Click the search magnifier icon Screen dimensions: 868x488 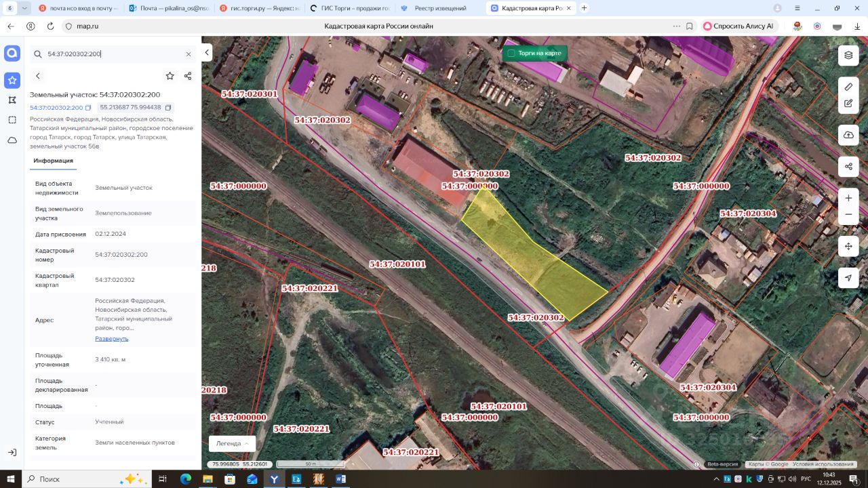pyautogui.click(x=38, y=54)
